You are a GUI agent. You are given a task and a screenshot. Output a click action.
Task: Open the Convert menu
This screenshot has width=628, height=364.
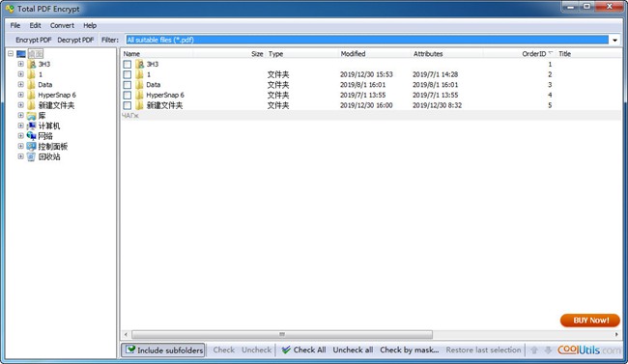click(x=62, y=26)
